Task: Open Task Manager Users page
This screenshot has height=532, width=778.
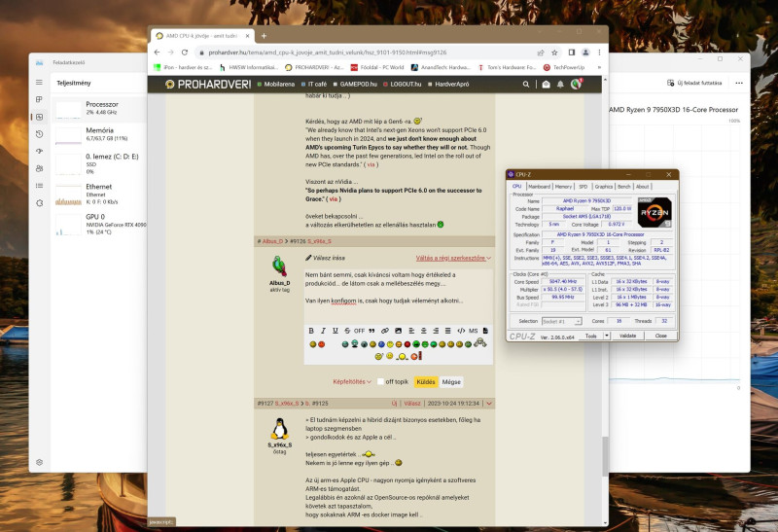Action: [x=39, y=168]
